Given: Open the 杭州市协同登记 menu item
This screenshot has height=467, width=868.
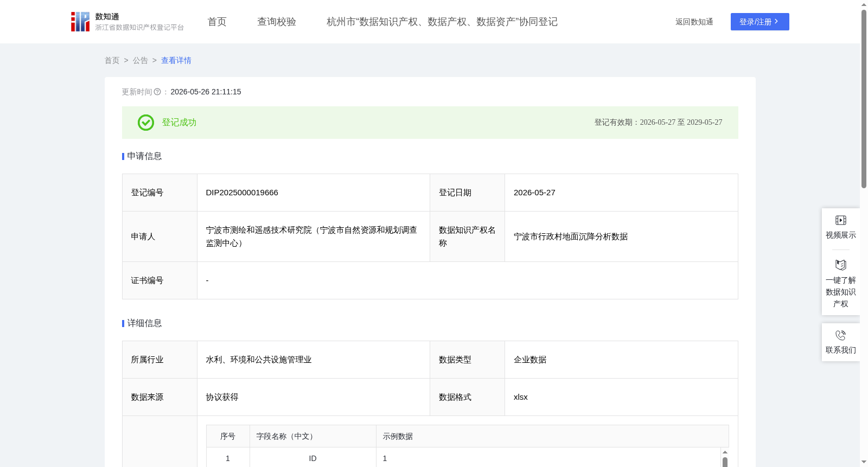Looking at the screenshot, I should tap(442, 22).
